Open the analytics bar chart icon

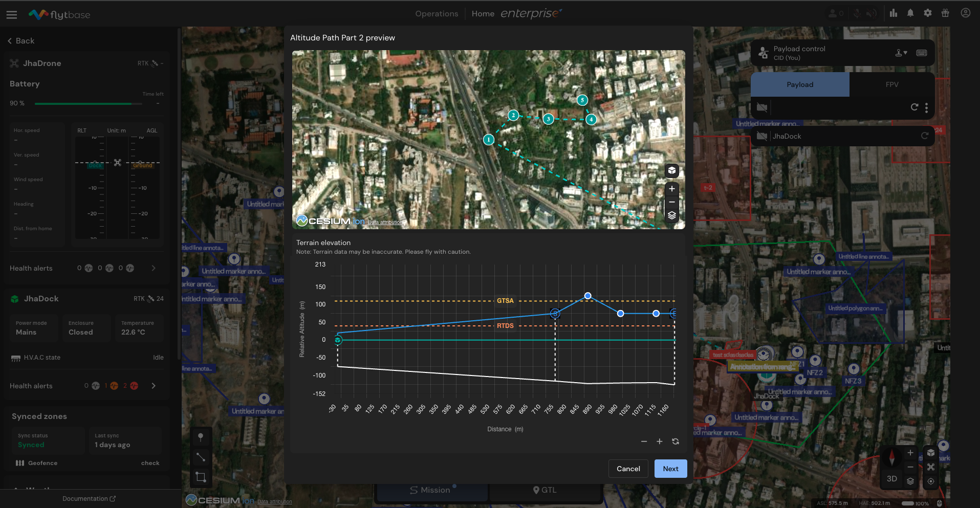894,13
